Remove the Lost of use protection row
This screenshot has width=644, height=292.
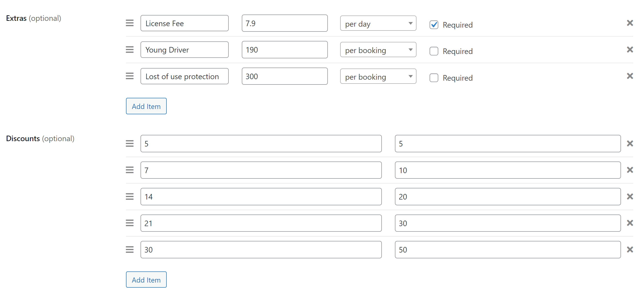point(630,76)
